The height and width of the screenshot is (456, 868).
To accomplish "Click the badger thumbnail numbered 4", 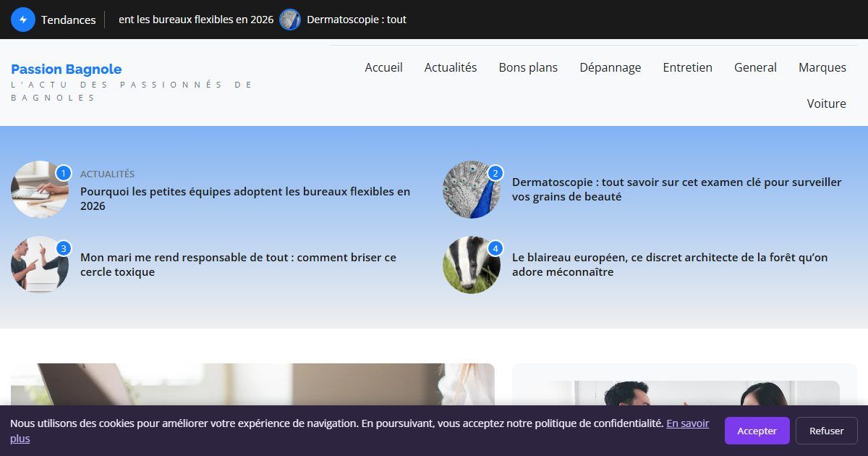I will coord(472,265).
